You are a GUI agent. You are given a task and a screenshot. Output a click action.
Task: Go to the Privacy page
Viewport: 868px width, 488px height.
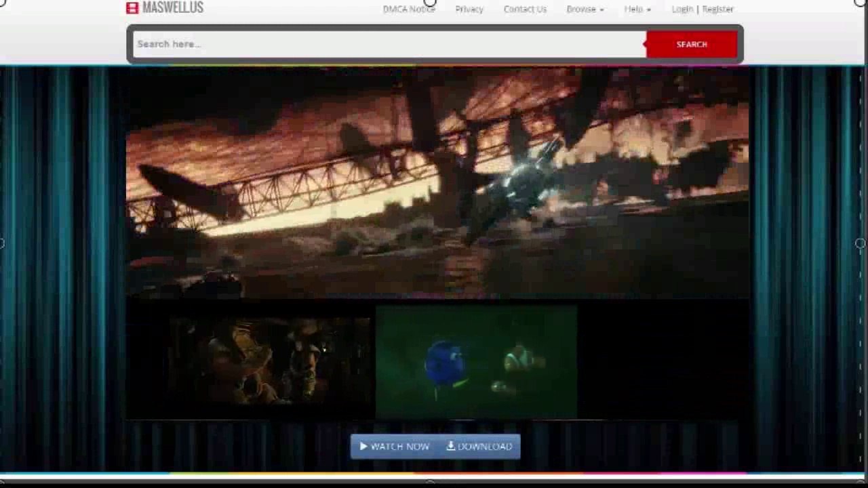click(x=469, y=9)
